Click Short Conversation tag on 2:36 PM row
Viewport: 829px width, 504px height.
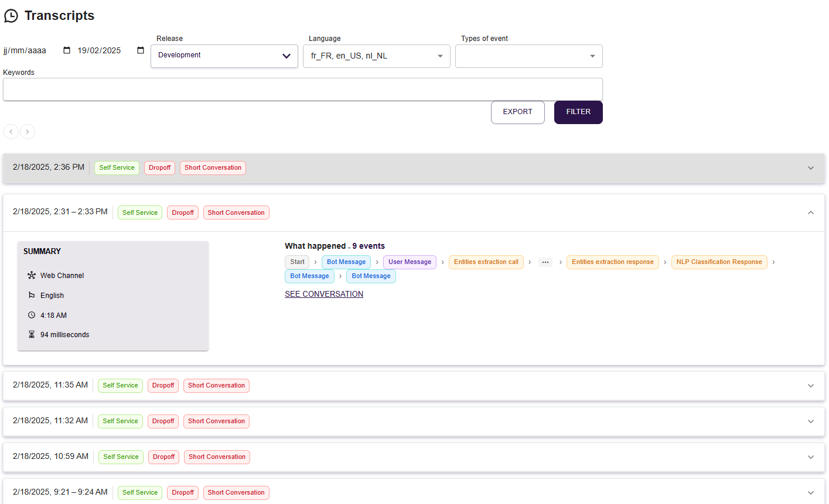point(213,168)
